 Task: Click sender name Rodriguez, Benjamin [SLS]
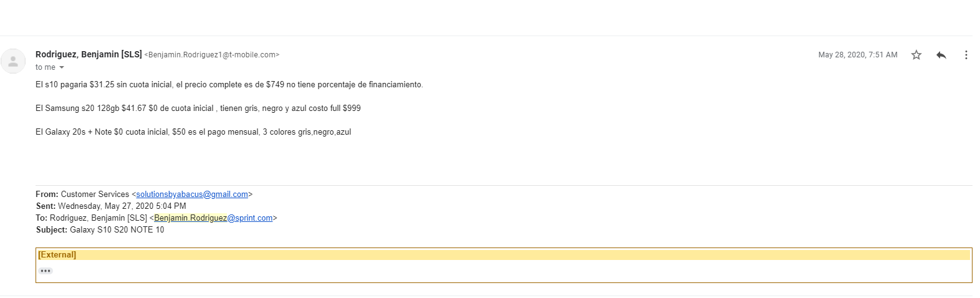tap(89, 54)
